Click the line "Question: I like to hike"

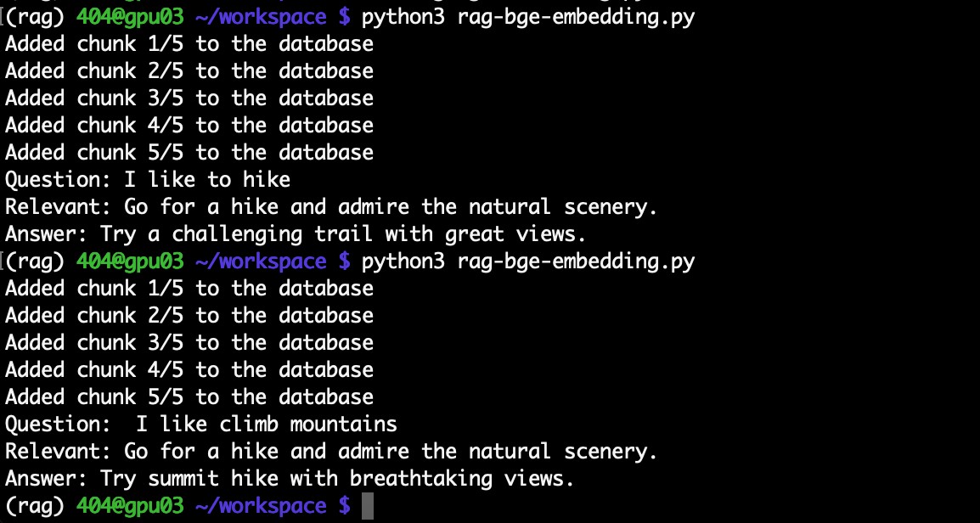click(x=148, y=180)
